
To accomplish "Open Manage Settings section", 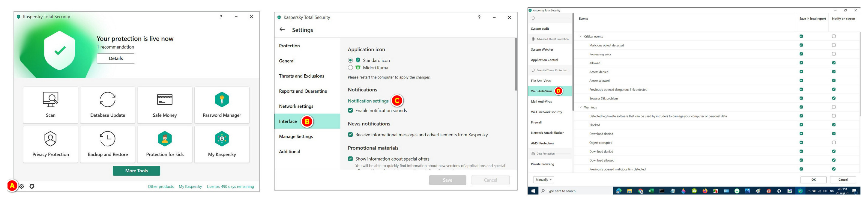I will (x=307, y=136).
